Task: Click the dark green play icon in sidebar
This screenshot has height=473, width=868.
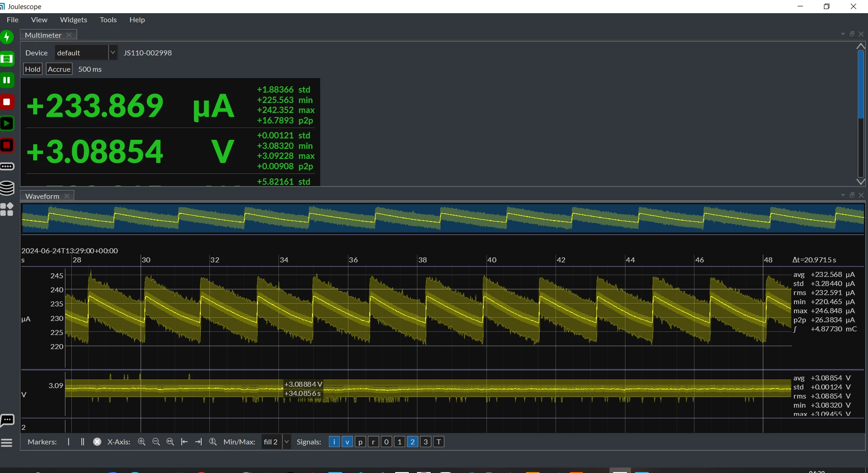Action: click(7, 123)
